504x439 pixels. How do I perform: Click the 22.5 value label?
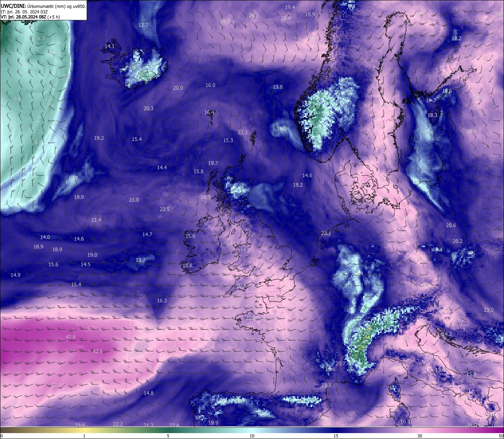pyautogui.click(x=165, y=209)
